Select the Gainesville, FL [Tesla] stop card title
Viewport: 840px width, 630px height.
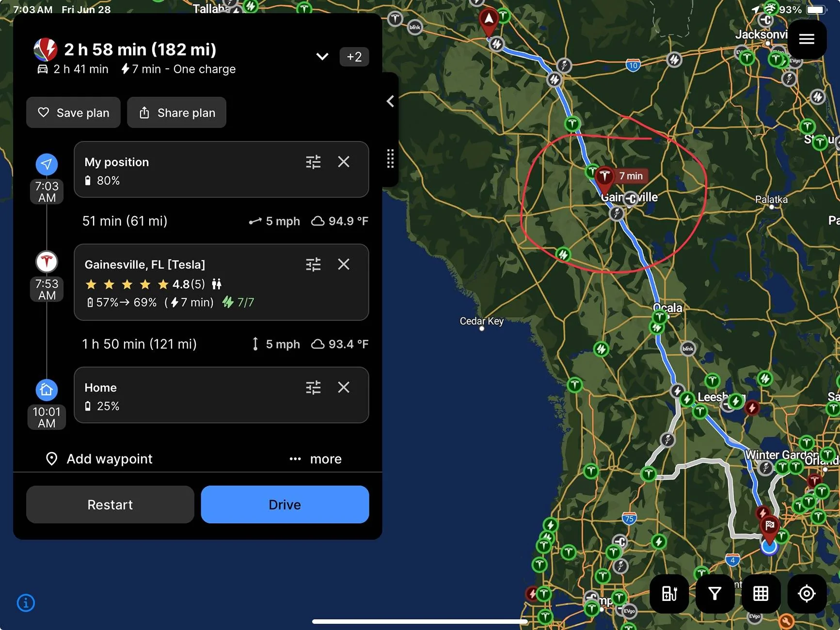pyautogui.click(x=145, y=265)
